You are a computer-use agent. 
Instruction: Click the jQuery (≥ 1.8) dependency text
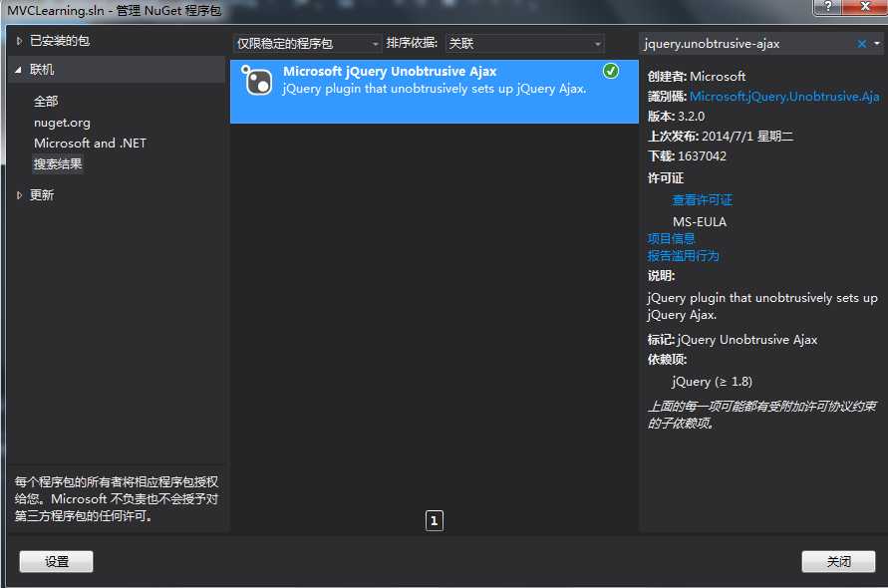pyautogui.click(x=712, y=382)
